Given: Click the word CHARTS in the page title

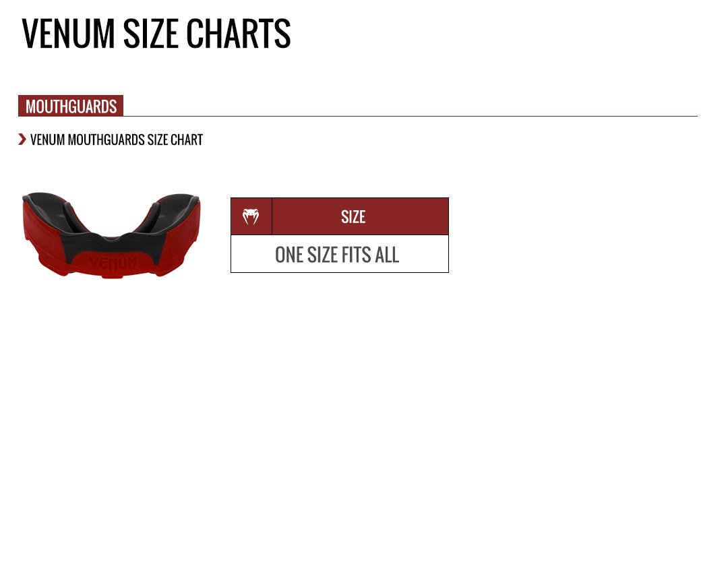Looking at the screenshot, I should [238, 34].
